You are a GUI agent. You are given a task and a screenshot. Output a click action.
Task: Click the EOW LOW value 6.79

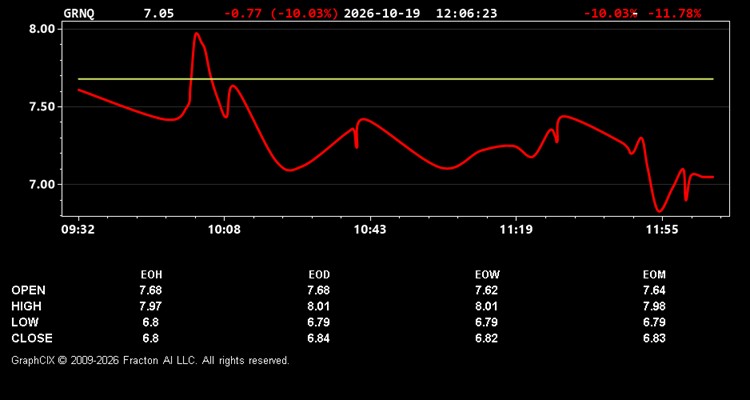(x=487, y=322)
